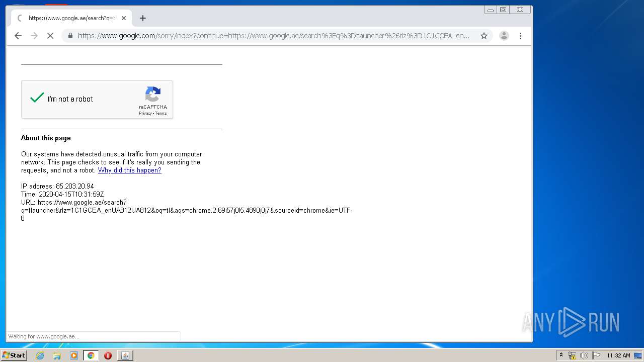Close the Chrome window

click(520, 10)
